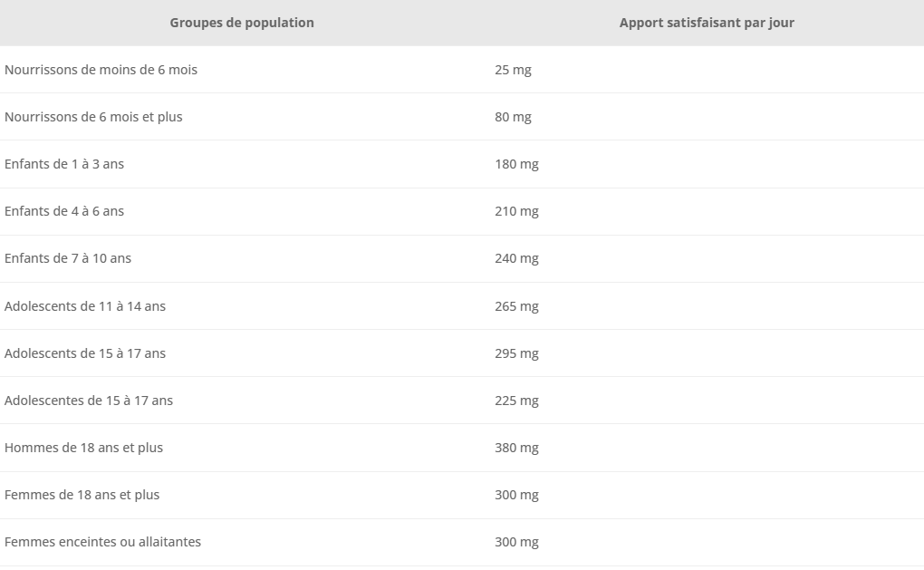Click the '380 mg' value for Hommes
This screenshot has width=924, height=570.
(x=516, y=448)
